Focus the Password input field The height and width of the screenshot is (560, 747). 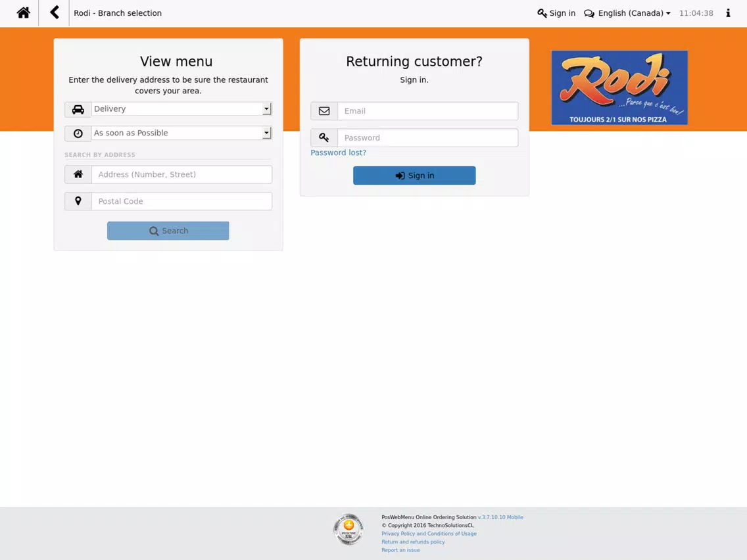428,137
